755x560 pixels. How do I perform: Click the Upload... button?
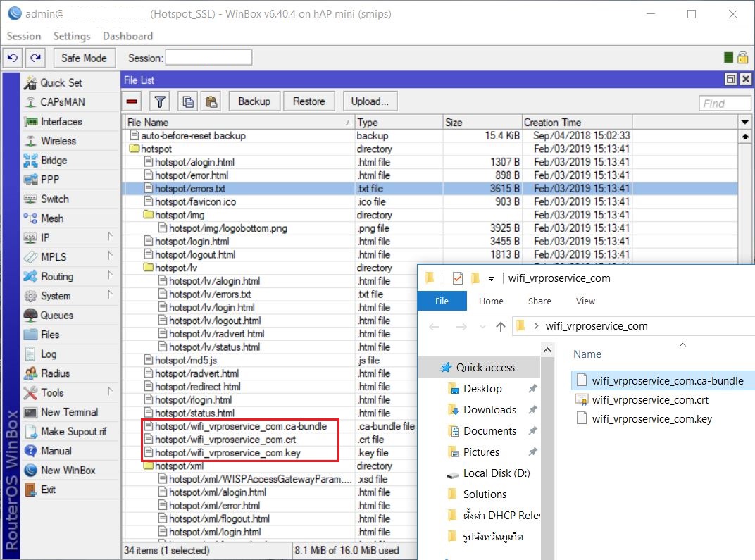click(x=370, y=101)
